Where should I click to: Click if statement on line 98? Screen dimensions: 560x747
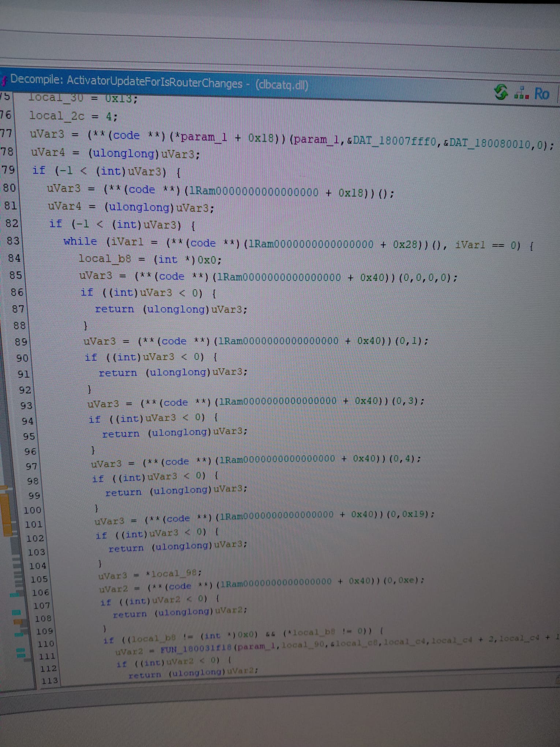156,477
